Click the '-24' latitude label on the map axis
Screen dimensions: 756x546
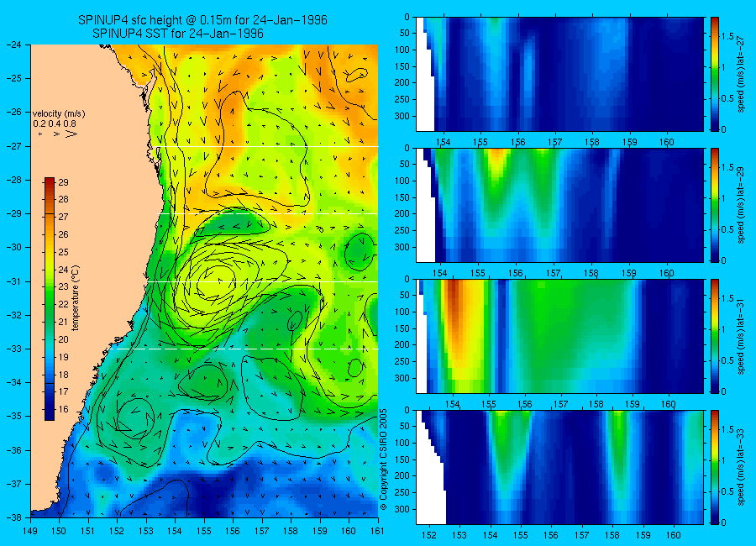pyautogui.click(x=13, y=45)
